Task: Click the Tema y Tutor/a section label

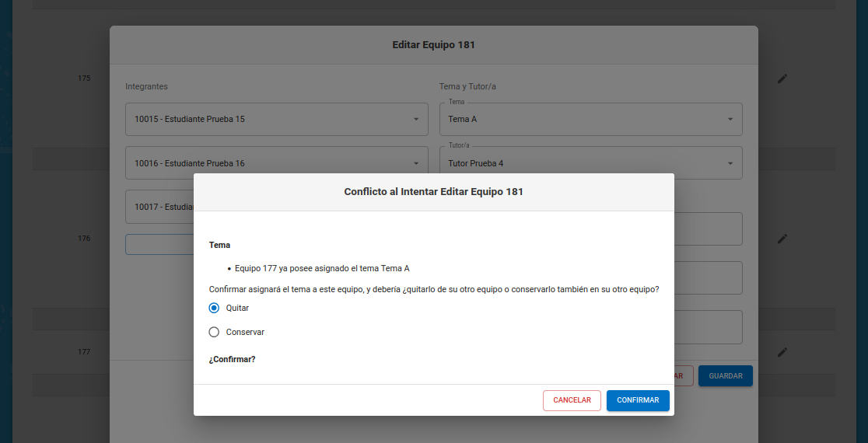Action: (x=467, y=86)
